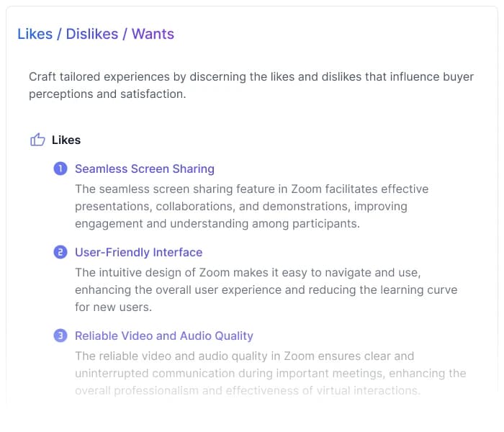Click the thumbs-up icon beside Likes
504x432 pixels.
pyautogui.click(x=37, y=140)
